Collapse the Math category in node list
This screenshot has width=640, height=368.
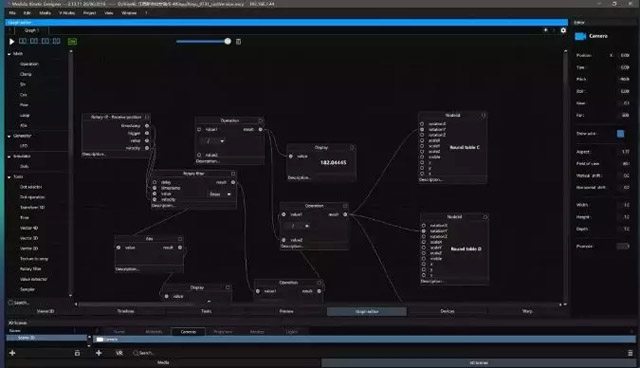[x=9, y=54]
